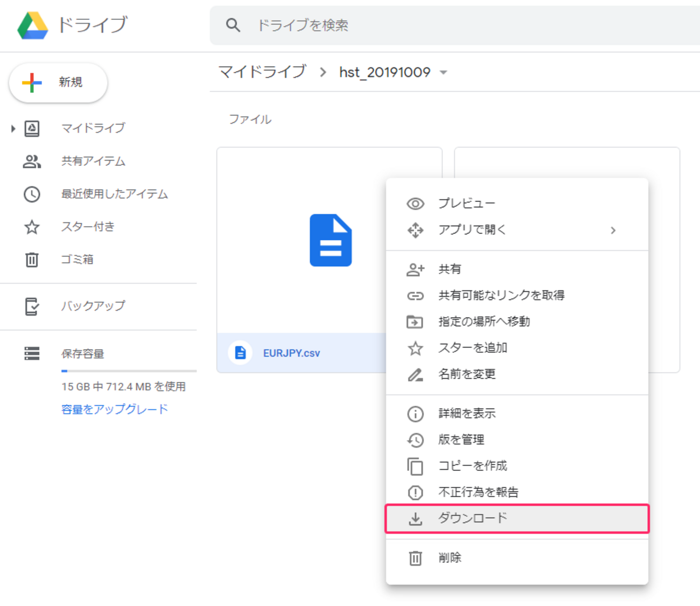This screenshot has height=606, width=700.
Task: Open the trash (ゴミ箱) icon
Action: (x=32, y=259)
